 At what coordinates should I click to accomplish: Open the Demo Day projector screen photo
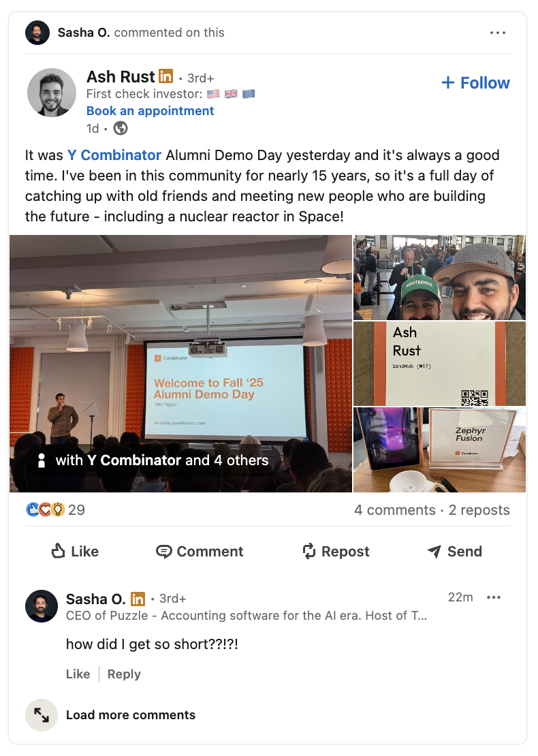coord(180,364)
